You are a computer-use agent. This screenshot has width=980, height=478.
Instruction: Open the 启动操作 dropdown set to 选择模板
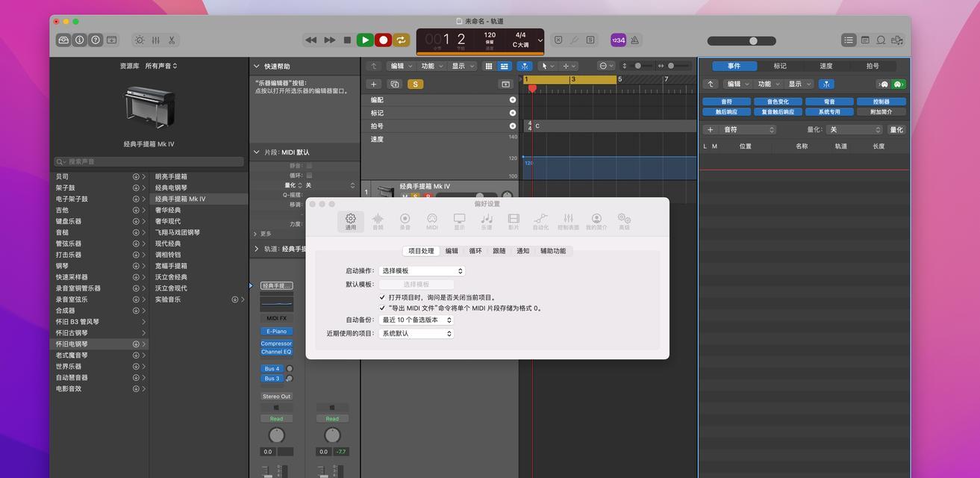pos(422,271)
